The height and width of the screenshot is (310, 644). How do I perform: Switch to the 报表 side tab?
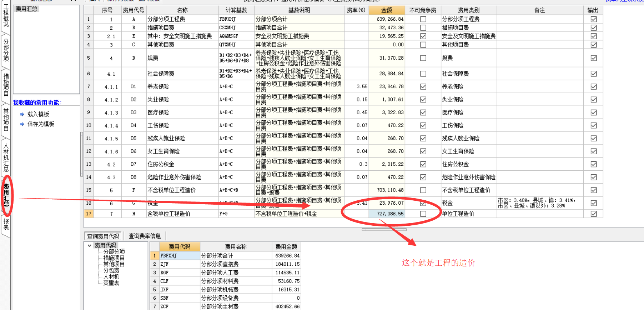point(6,224)
